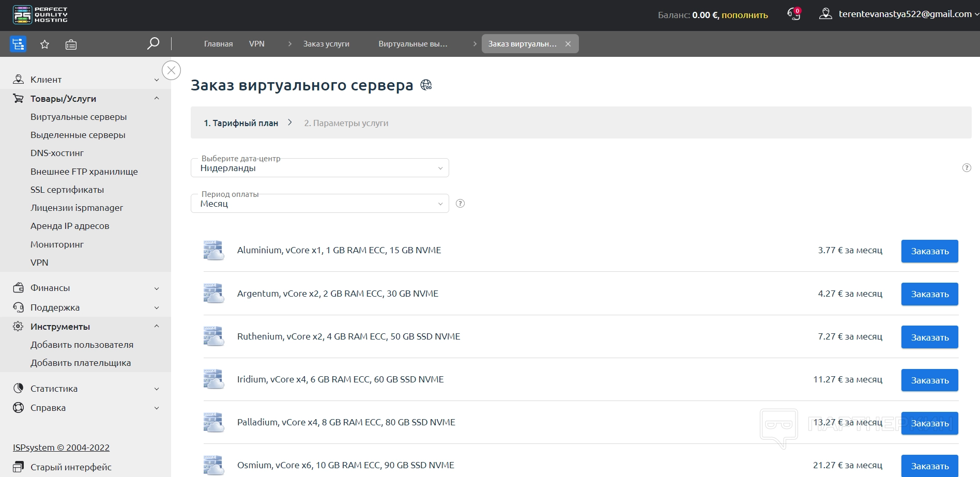Click the globe icon beside page title
This screenshot has width=980, height=477.
click(426, 85)
